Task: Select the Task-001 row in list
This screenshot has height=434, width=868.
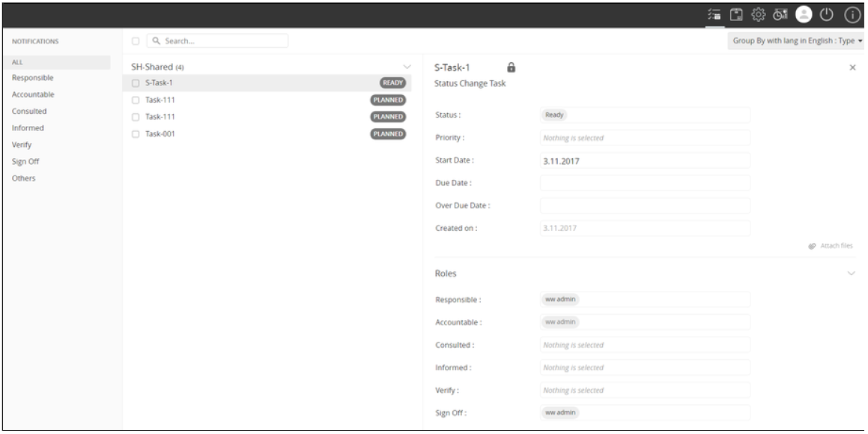Action: tap(267, 134)
